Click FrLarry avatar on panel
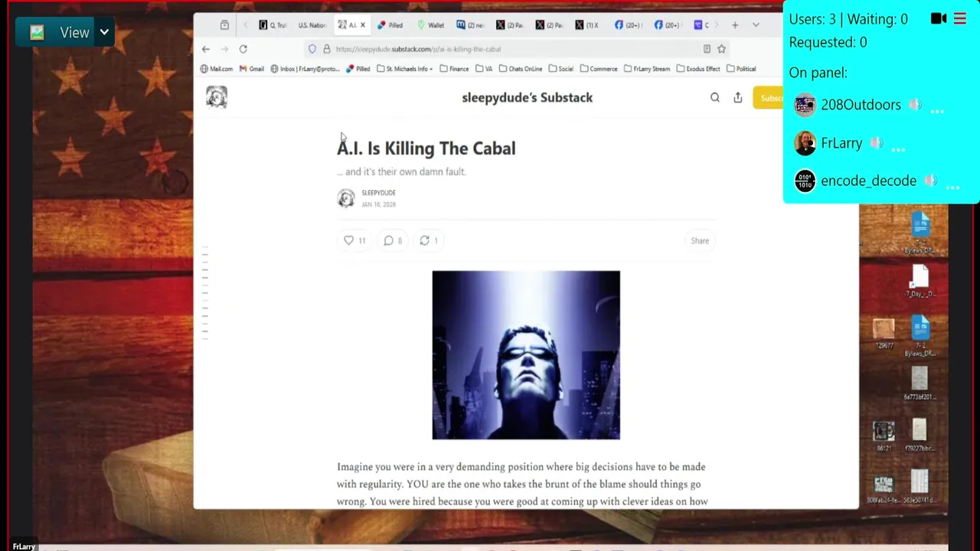980x551 pixels. (x=805, y=143)
